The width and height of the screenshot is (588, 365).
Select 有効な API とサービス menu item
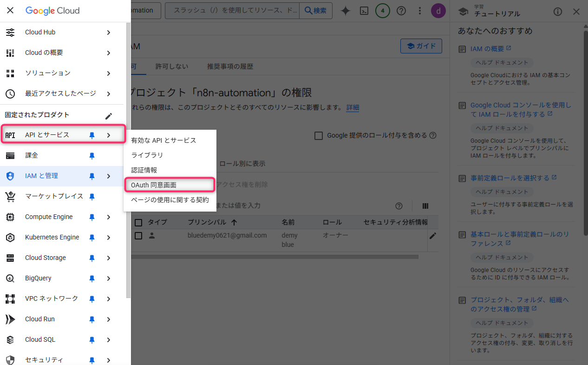170,140
